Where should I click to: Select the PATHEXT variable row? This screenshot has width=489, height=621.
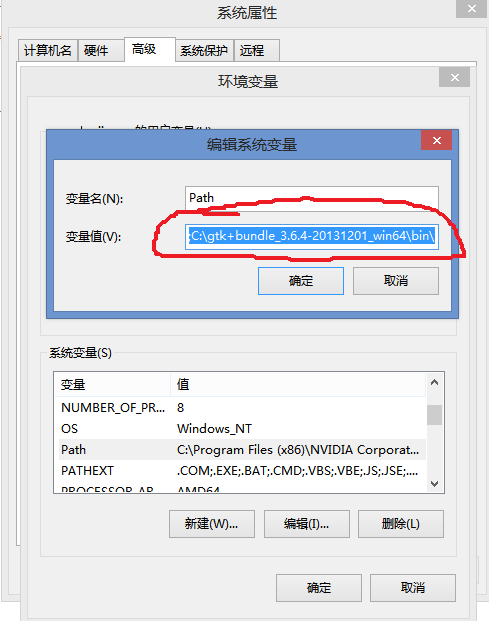pos(242,471)
